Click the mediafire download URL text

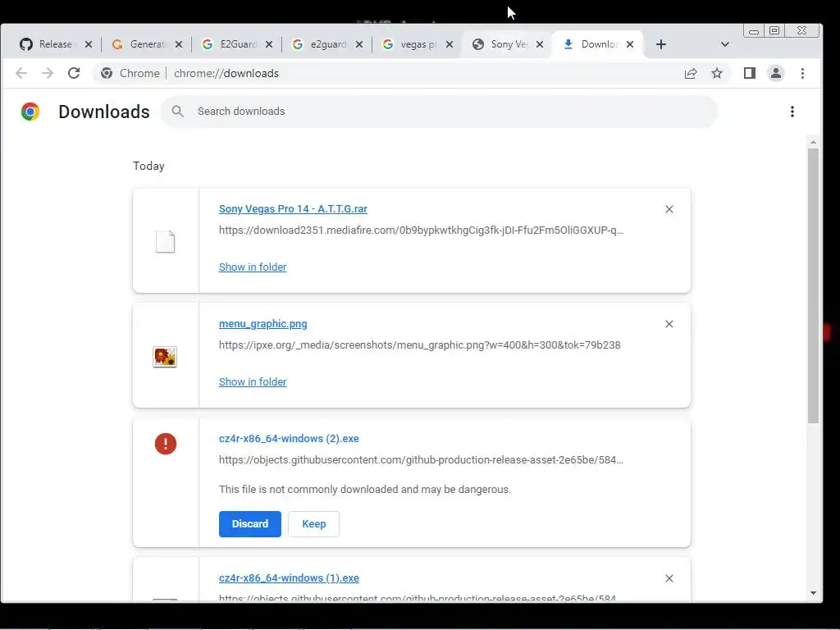pos(421,231)
